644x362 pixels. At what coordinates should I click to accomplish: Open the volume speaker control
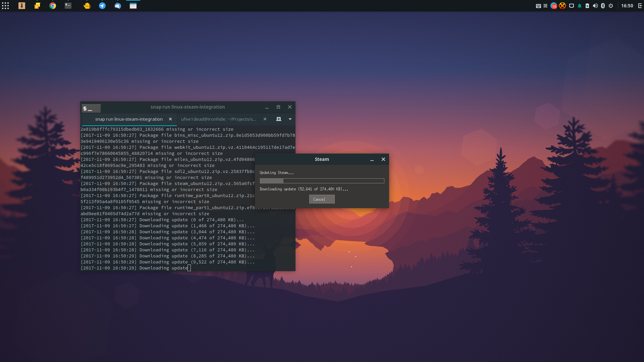coord(595,6)
